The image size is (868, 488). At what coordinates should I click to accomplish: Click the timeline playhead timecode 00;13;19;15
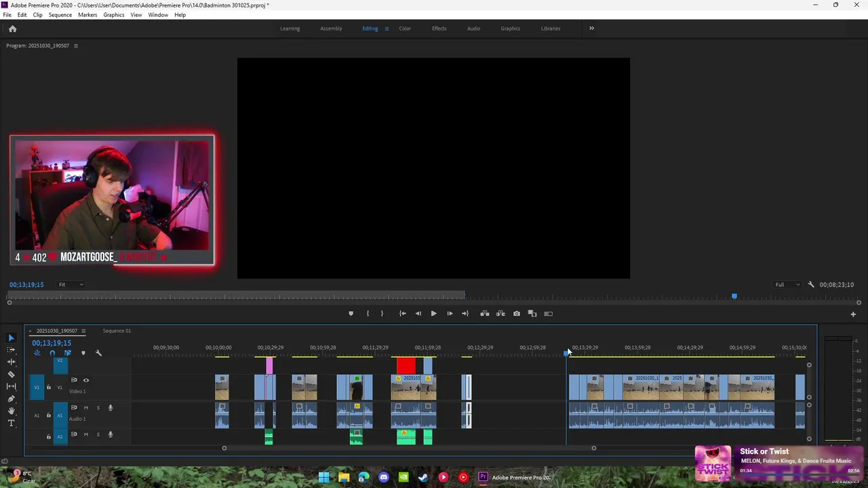[x=52, y=343]
